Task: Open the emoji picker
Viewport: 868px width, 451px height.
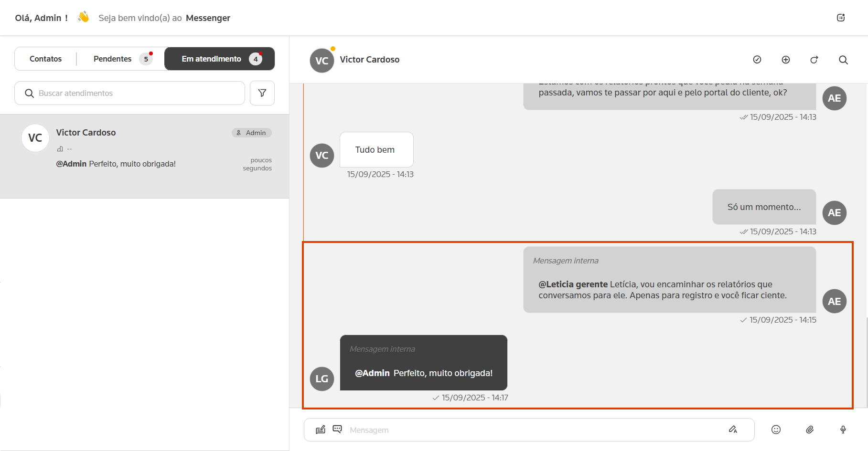Action: click(776, 430)
